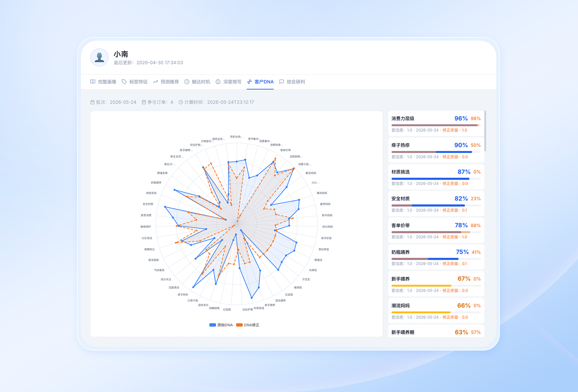Click the 90% value on 痱子热疹 card
Image resolution: width=578 pixels, height=392 pixels.
point(461,145)
